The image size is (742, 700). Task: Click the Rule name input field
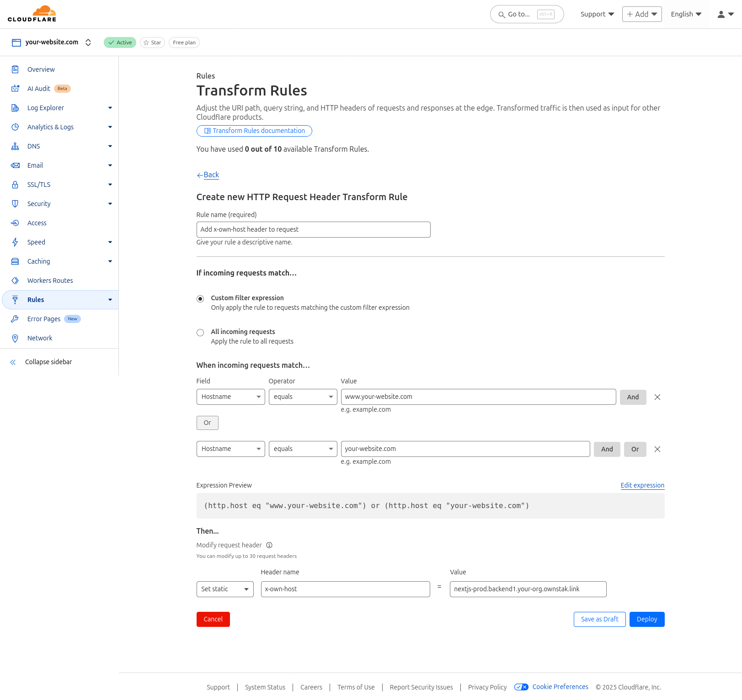(x=313, y=229)
